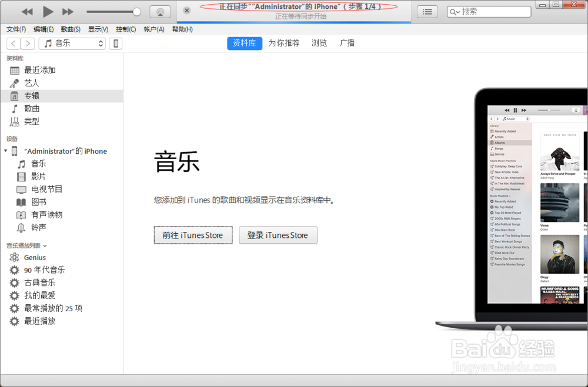Switch to the 为你推荐 tab
Image resolution: width=588 pixels, height=387 pixels.
284,43
